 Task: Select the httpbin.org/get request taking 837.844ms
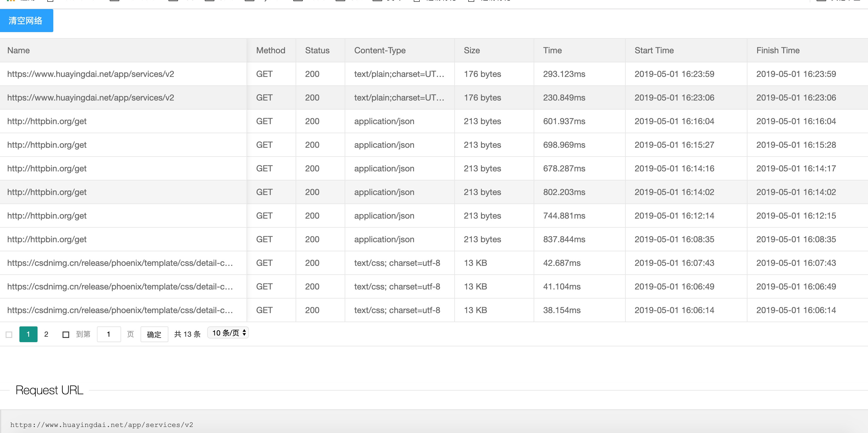(434, 239)
